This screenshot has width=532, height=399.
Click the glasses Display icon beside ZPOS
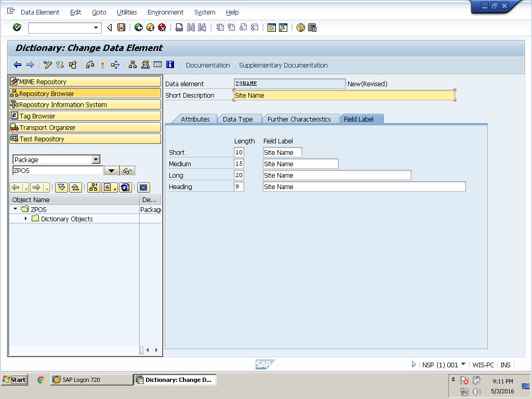[127, 171]
